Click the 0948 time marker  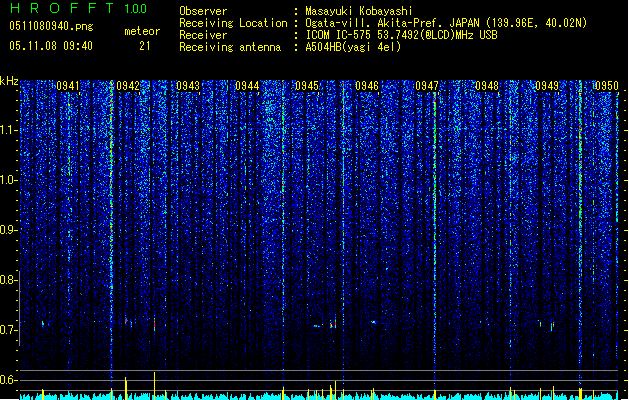point(487,86)
